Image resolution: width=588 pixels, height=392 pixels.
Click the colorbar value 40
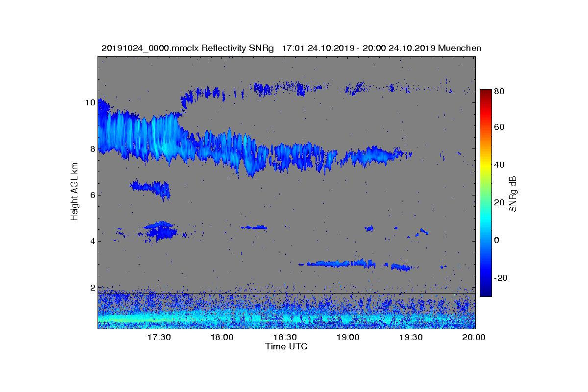(499, 165)
